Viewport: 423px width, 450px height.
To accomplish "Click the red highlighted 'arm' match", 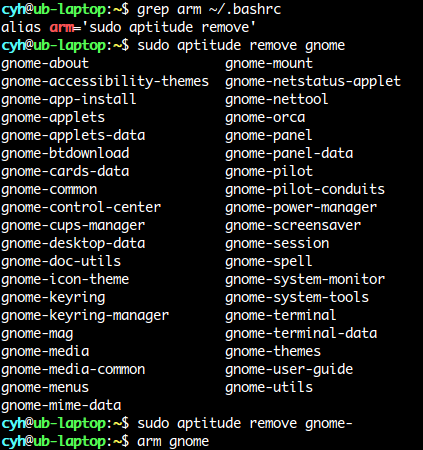I will (x=61, y=27).
